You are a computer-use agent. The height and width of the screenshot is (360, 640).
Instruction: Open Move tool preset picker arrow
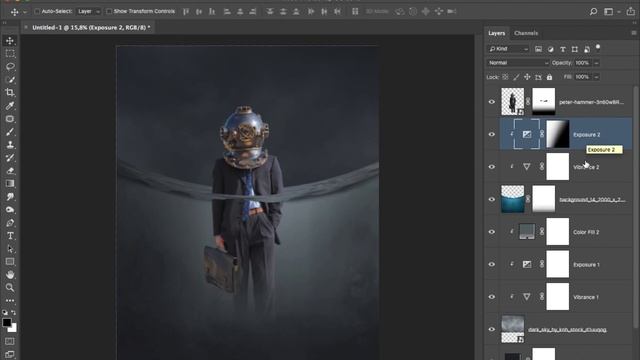click(x=24, y=12)
